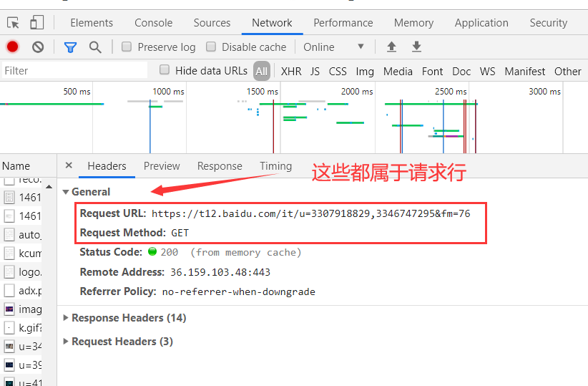This screenshot has height=386, width=588.
Task: Select the u=34 image request icon
Action: (x=9, y=346)
